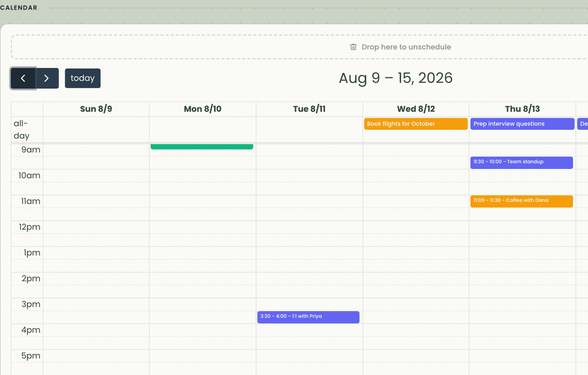Click the 9am time label
Image resolution: width=588 pixels, height=375 pixels.
pyautogui.click(x=31, y=150)
